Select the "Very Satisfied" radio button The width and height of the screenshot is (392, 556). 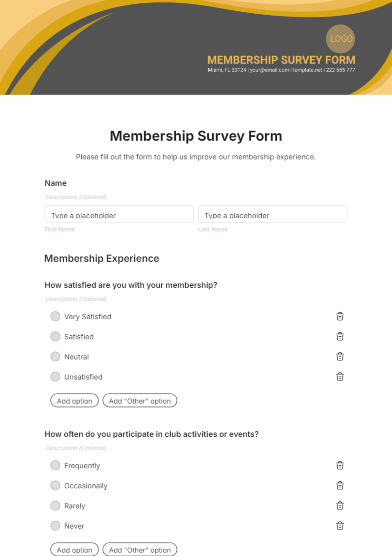point(55,316)
